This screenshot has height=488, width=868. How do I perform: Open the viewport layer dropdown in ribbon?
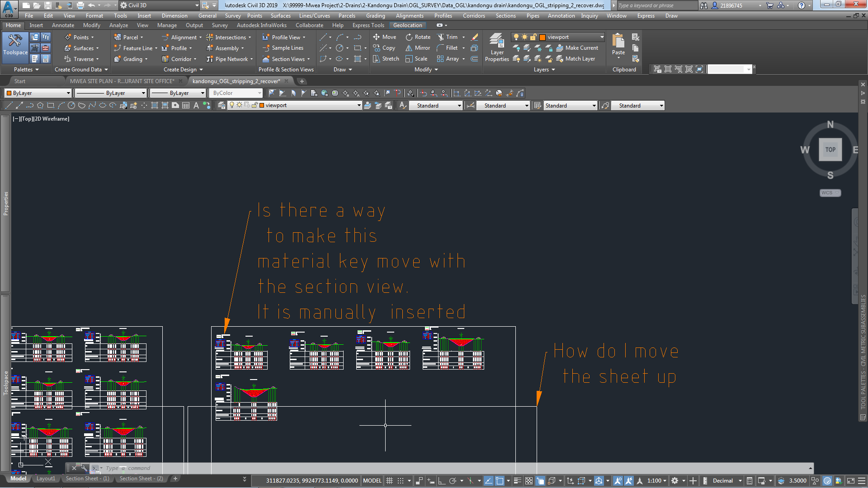coord(558,37)
